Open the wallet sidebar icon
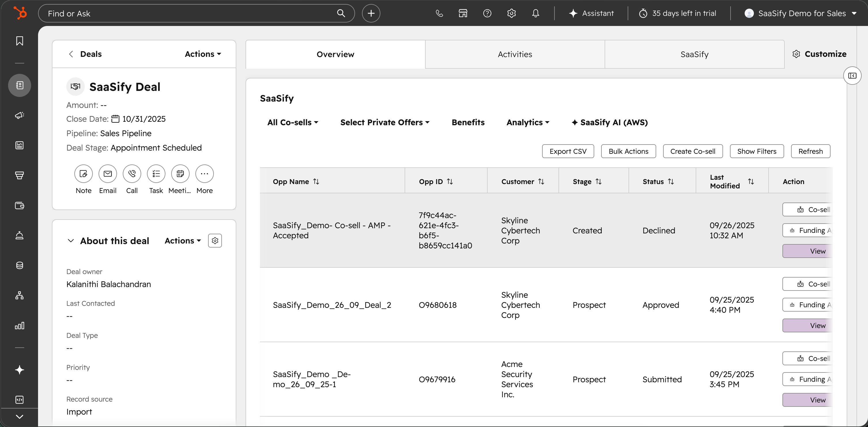Viewport: 868px width, 427px height. pyautogui.click(x=20, y=205)
